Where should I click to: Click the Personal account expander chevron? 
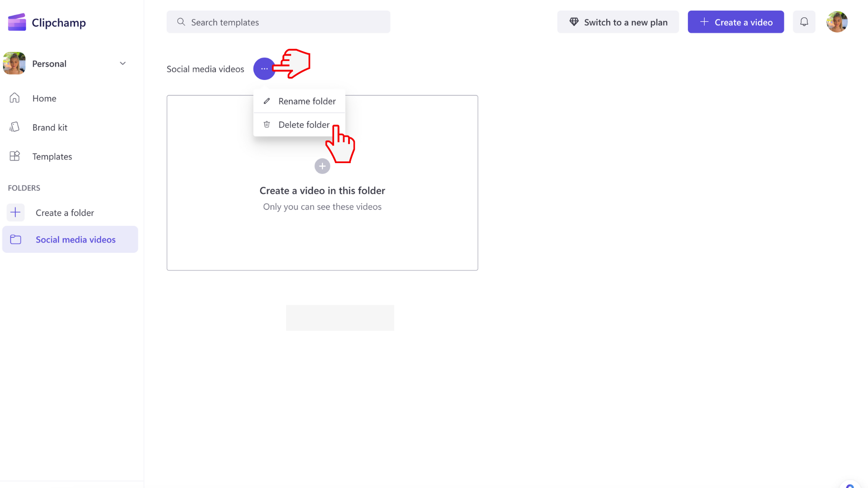tap(123, 63)
